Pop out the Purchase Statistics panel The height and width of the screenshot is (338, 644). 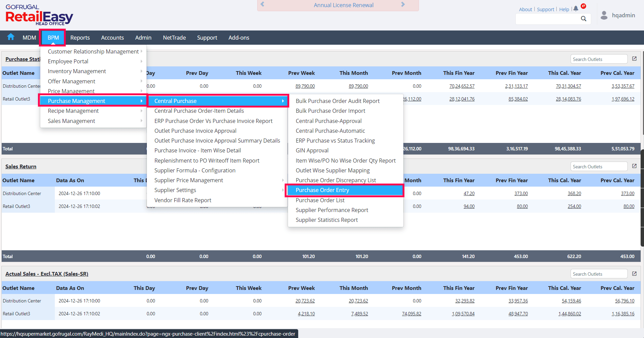635,59
